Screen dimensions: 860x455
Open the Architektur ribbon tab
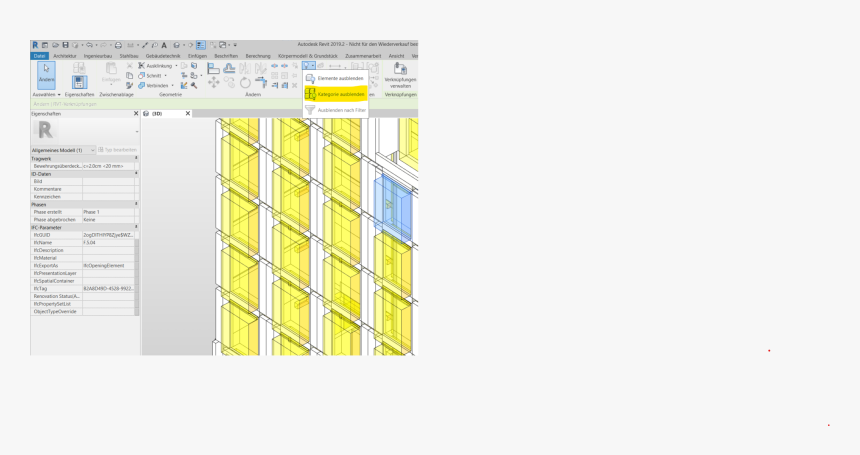coord(65,56)
